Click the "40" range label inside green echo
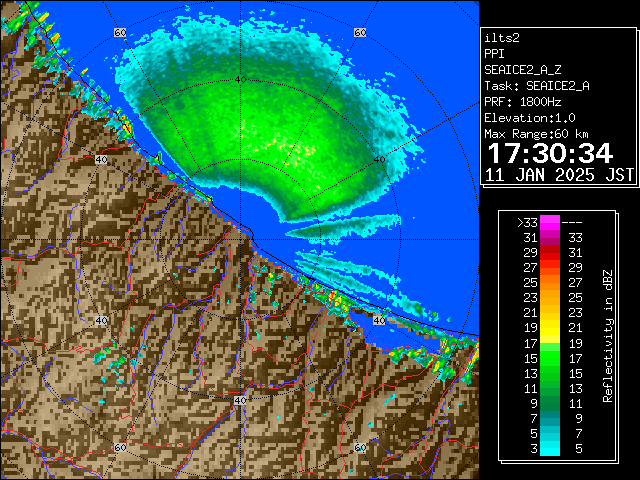Image resolution: width=640 pixels, height=480 pixels. click(x=240, y=79)
